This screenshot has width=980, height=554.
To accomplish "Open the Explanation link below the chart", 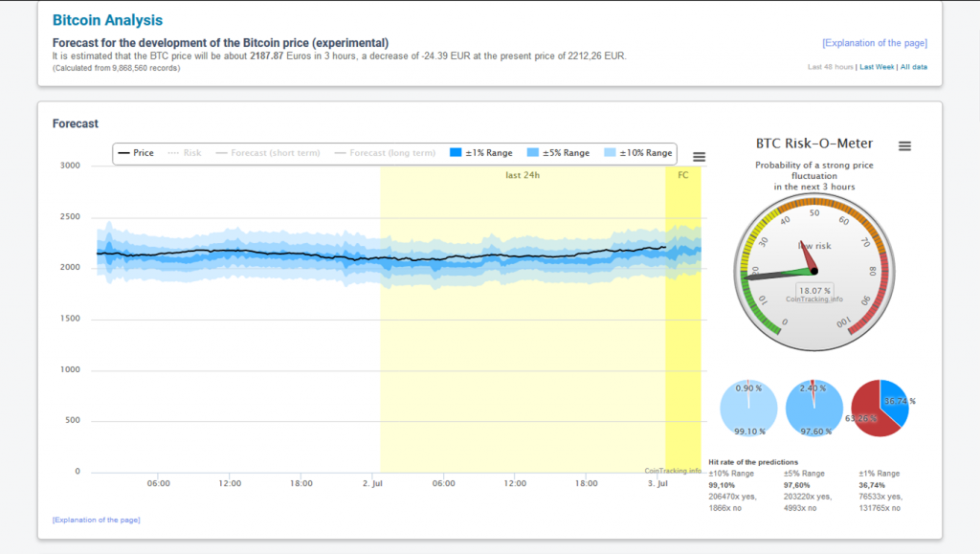I will (97, 520).
